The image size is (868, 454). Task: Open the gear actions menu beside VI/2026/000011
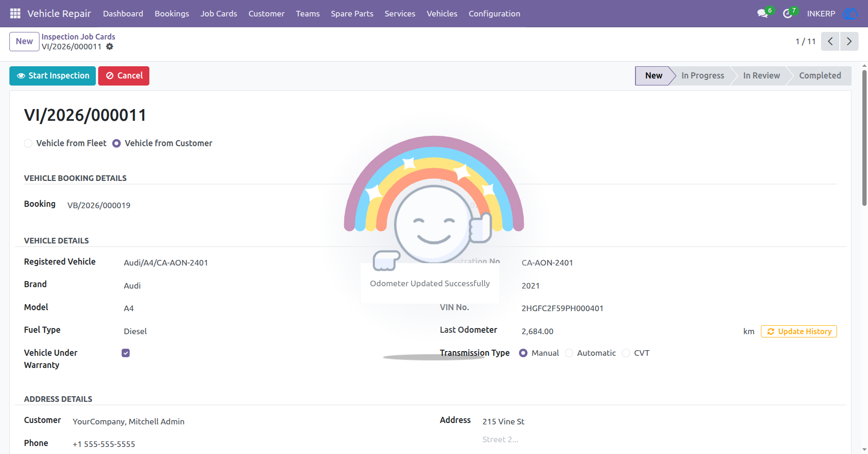[x=109, y=47]
